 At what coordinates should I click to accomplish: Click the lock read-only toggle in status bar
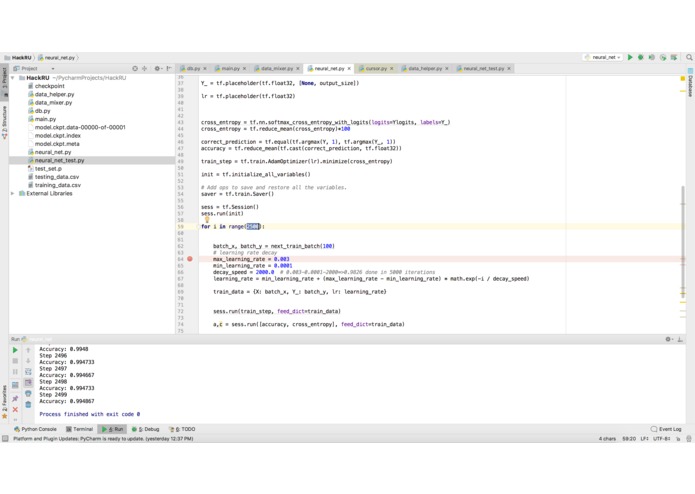pos(678,439)
